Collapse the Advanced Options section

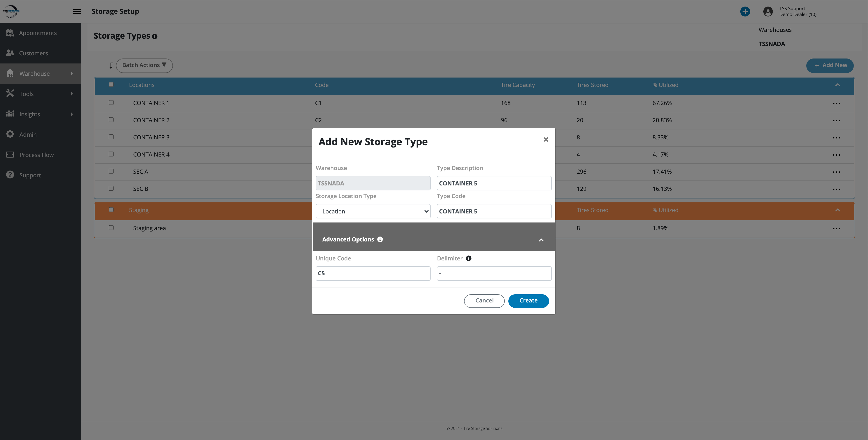point(541,240)
